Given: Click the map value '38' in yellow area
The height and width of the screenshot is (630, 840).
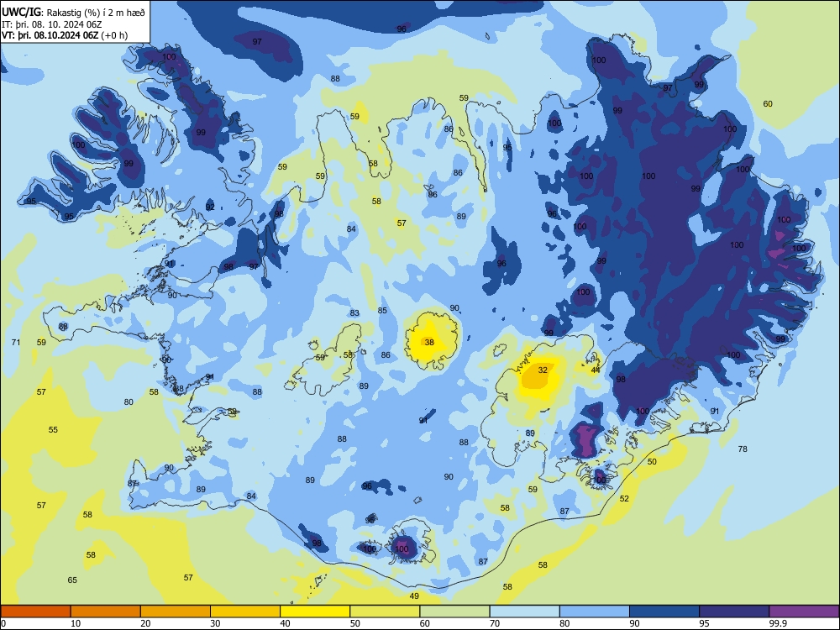Looking at the screenshot, I should tap(429, 343).
